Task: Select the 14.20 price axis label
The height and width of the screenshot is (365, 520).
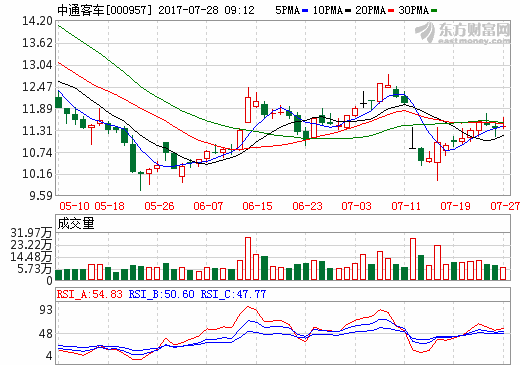Action: click(x=37, y=21)
